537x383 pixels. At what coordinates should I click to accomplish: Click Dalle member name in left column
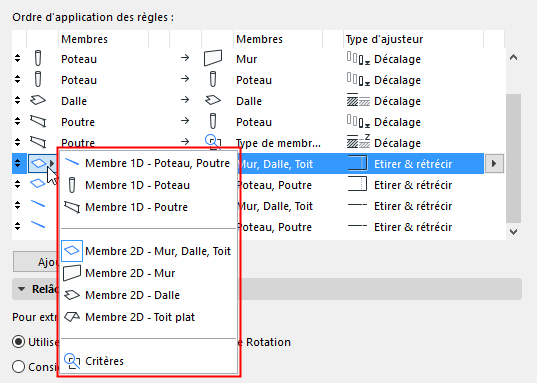[74, 101]
